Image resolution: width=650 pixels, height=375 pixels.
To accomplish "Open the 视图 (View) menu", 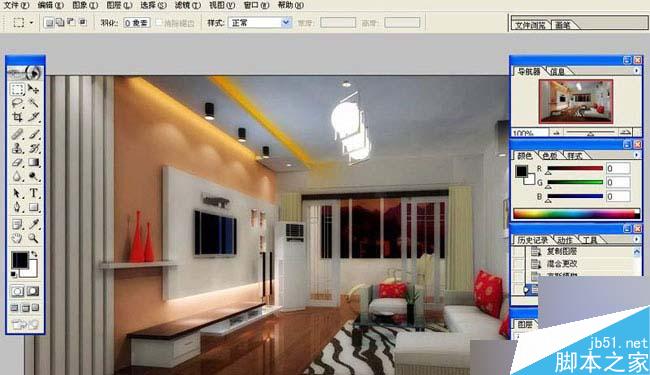I will pos(222,5).
